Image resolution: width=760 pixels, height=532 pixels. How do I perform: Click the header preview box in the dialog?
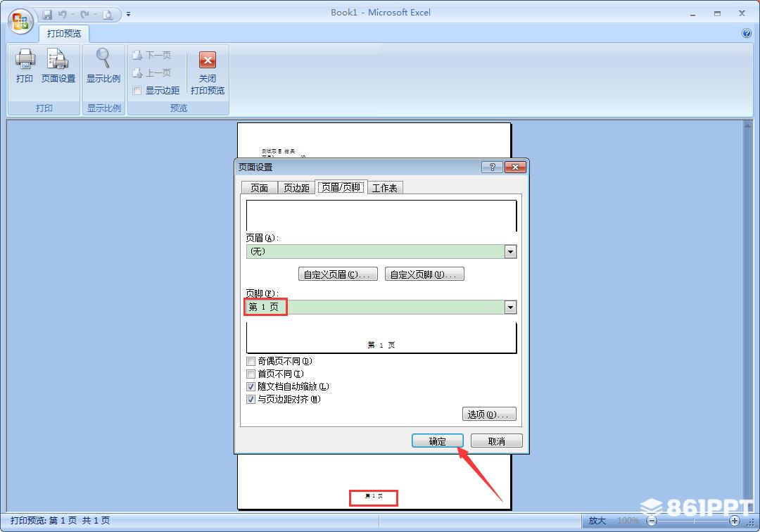[381, 215]
